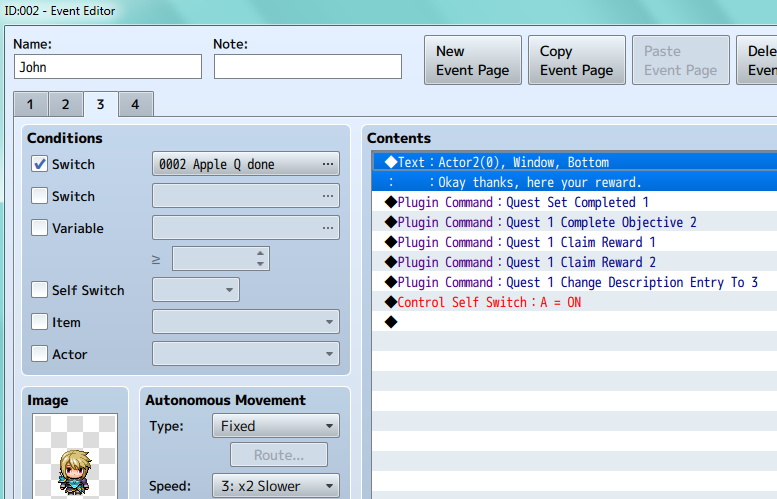Screen dimensions: 777x499
Task: Select 'Quest 1 Change Description Entry To 3'
Action: click(x=575, y=282)
